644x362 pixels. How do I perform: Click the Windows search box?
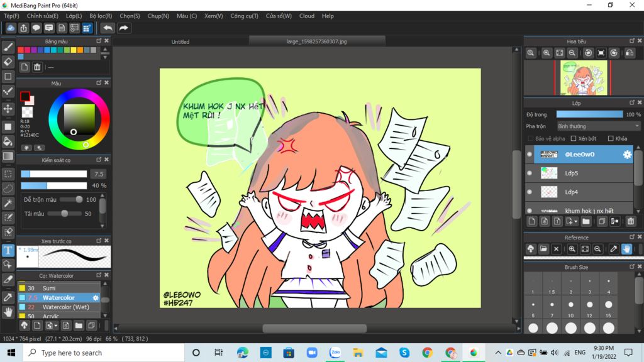(x=104, y=353)
